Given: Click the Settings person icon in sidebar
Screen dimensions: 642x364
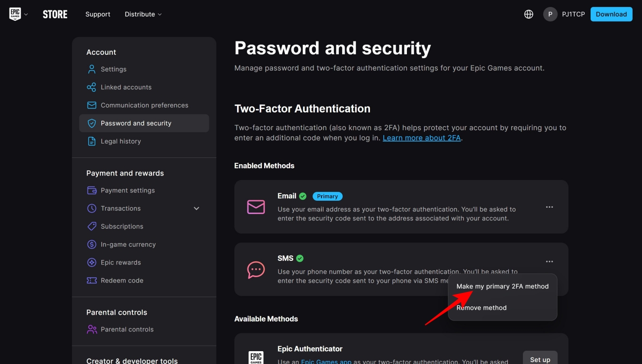Looking at the screenshot, I should pyautogui.click(x=91, y=69).
